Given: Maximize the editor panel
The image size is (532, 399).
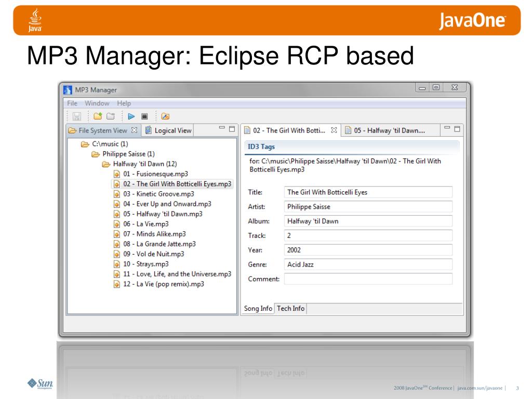Looking at the screenshot, I should point(457,129).
